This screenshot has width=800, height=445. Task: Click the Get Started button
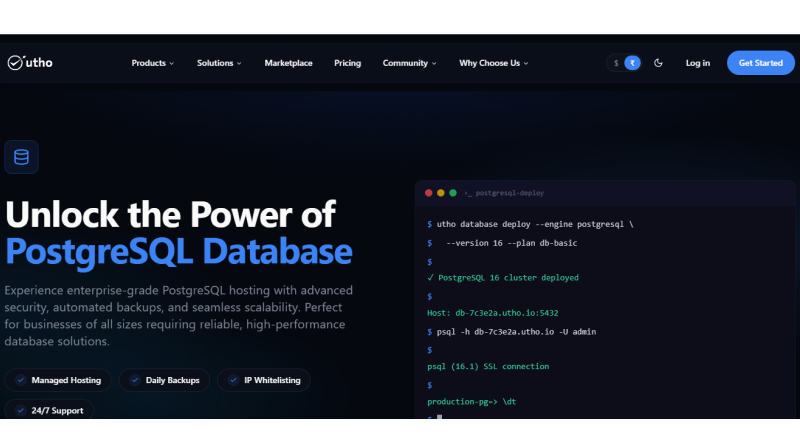pos(761,63)
